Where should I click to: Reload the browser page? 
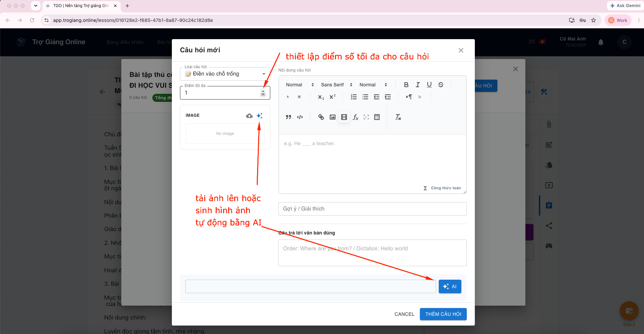(x=32, y=20)
